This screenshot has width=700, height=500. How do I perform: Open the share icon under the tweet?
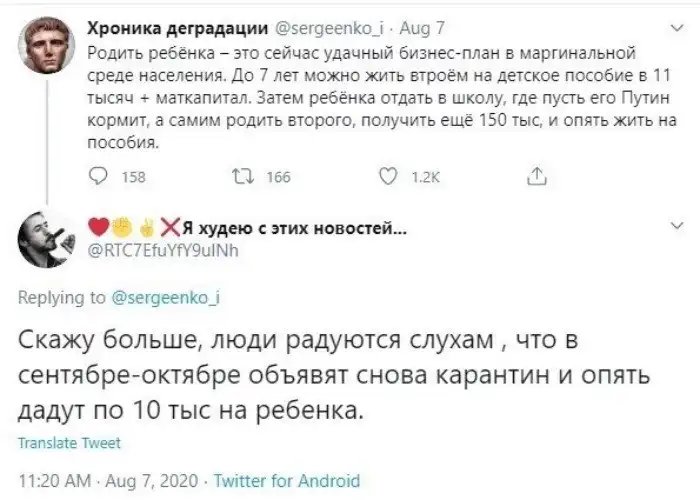click(x=537, y=177)
